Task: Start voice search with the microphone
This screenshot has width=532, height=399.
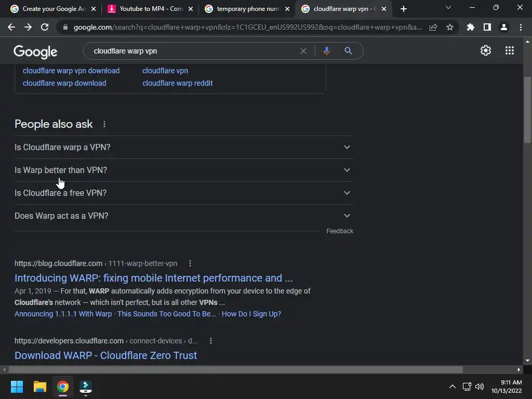Action: [x=326, y=51]
